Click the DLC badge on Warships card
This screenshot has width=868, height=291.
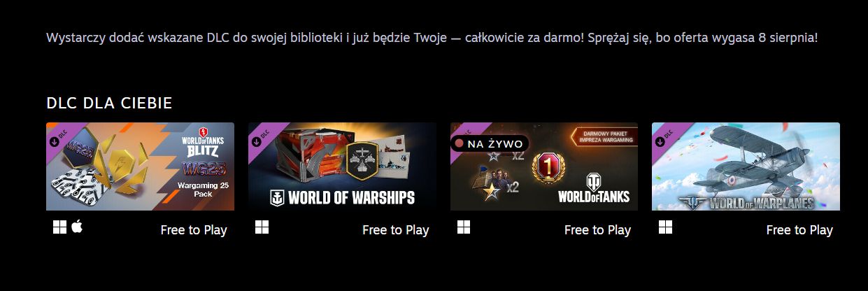click(259, 134)
